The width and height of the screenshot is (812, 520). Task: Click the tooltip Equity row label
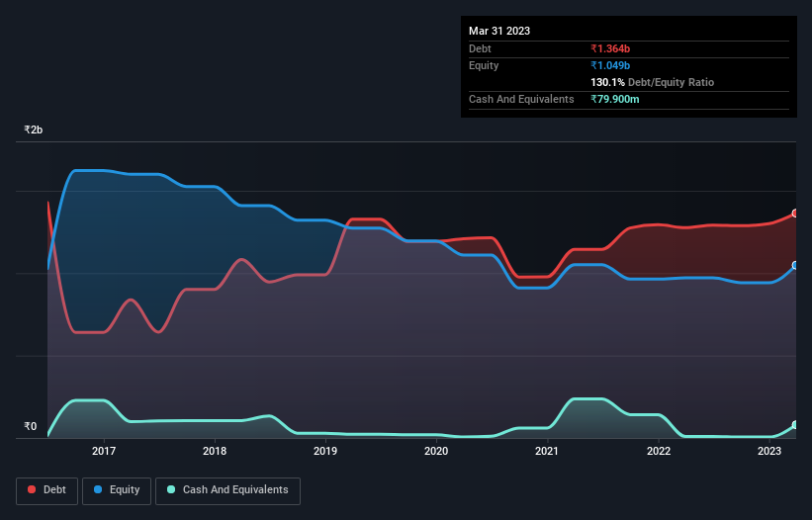[x=484, y=65]
